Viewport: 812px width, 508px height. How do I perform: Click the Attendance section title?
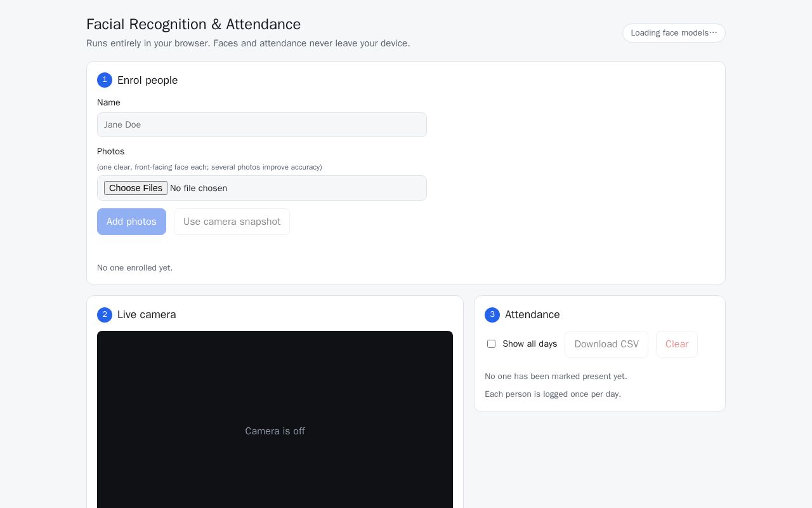532,314
